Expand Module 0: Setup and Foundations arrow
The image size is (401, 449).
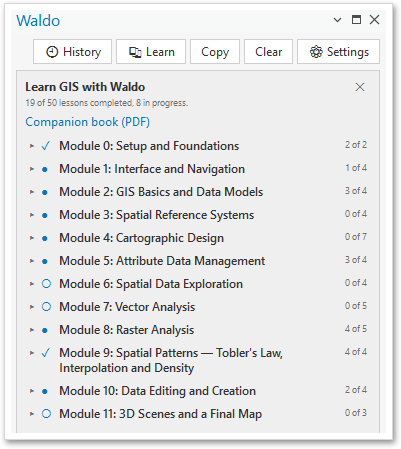click(32, 146)
